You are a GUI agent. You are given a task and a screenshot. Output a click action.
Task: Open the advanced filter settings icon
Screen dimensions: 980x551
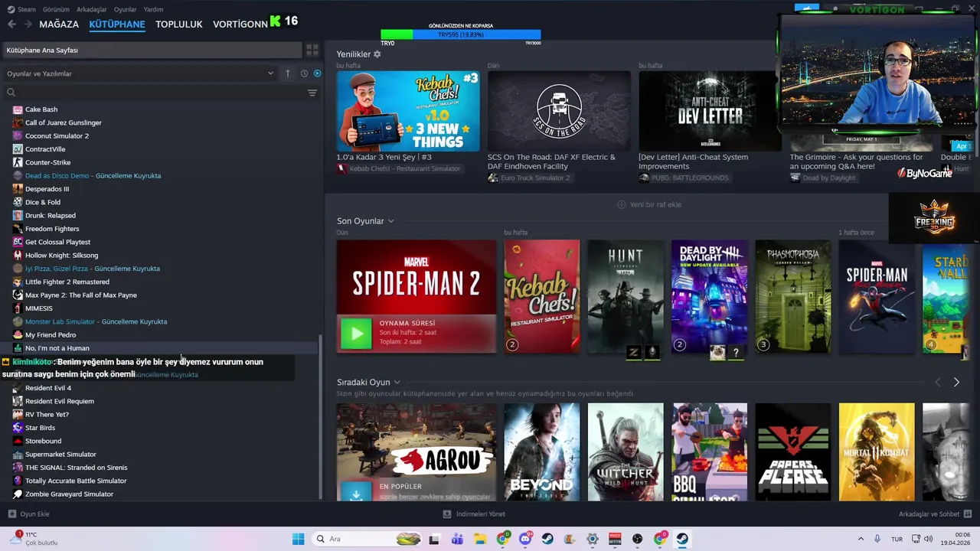[312, 93]
